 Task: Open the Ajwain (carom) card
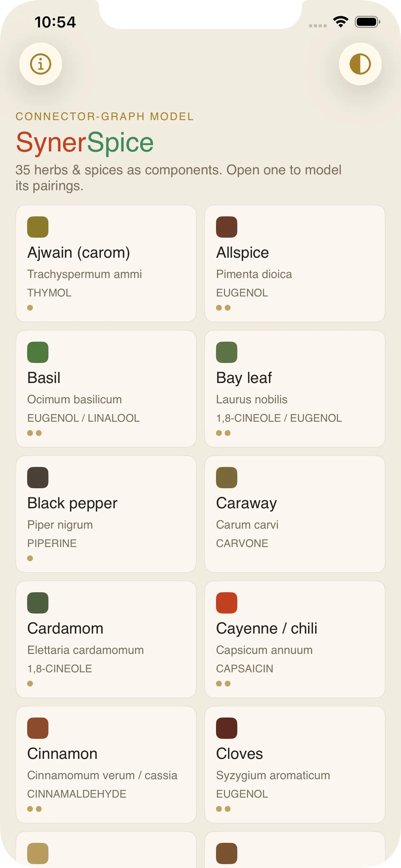click(106, 263)
